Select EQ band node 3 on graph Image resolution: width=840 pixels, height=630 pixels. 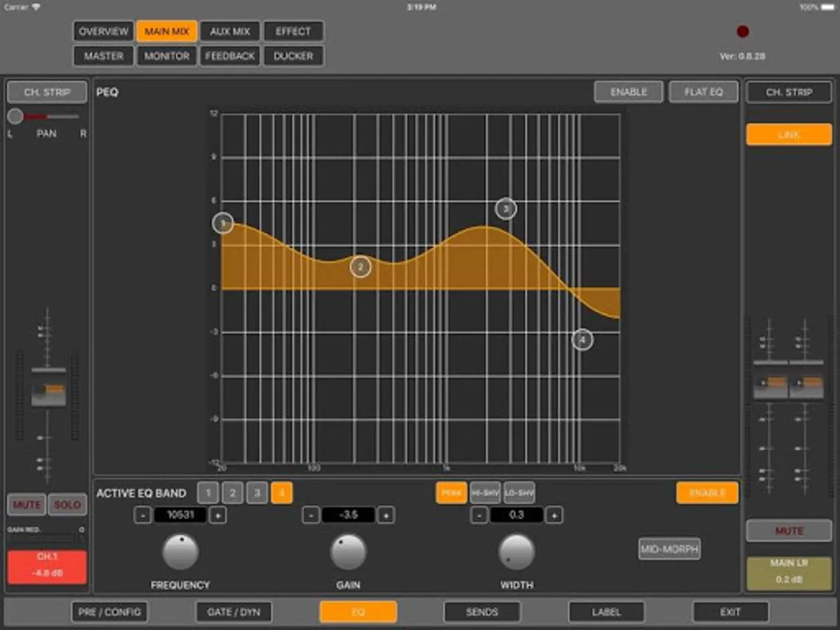click(x=506, y=209)
